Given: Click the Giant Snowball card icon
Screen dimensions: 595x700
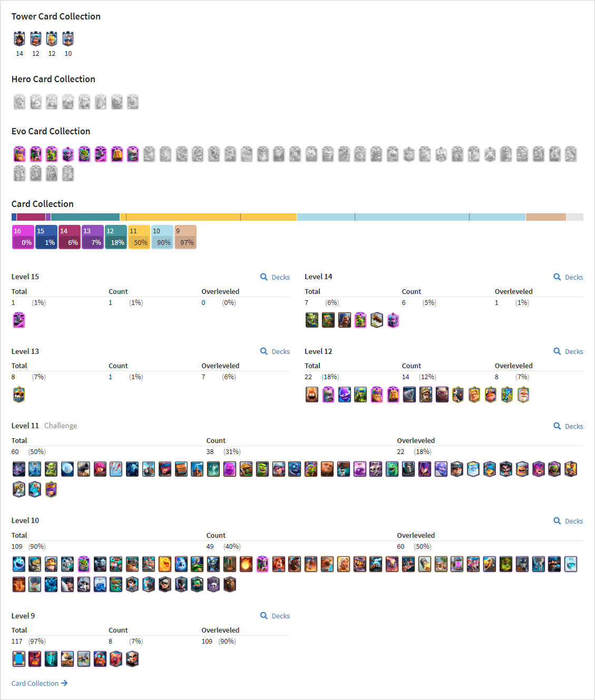Looking at the screenshot, I should point(67,469).
